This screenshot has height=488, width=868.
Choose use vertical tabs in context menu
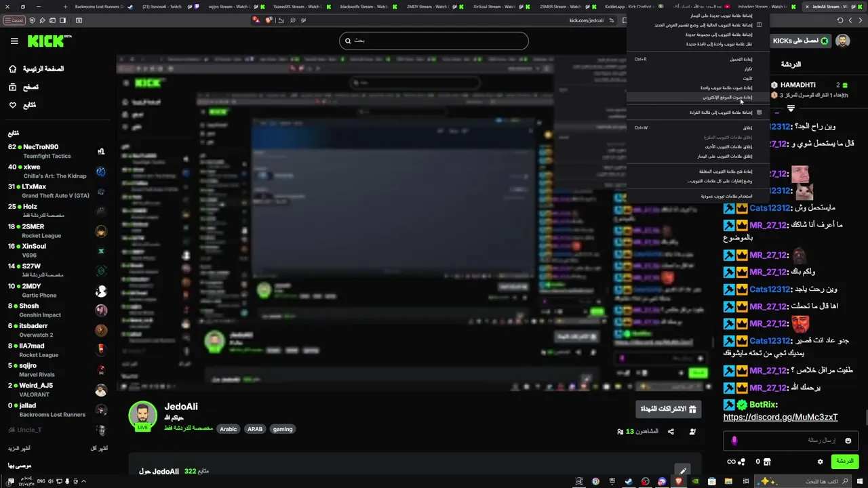point(698,197)
